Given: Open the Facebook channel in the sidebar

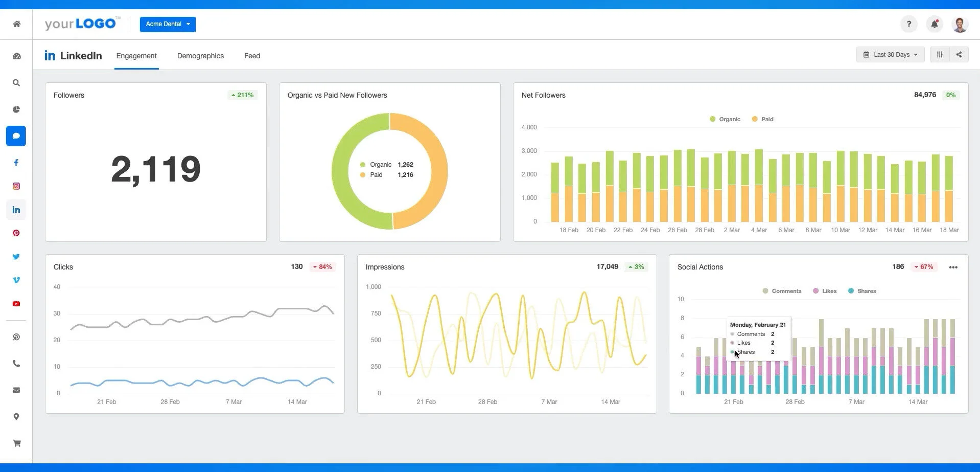Looking at the screenshot, I should (16, 162).
